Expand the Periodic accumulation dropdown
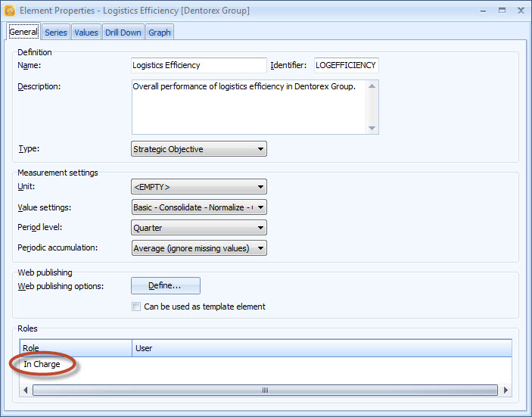 (x=199, y=248)
